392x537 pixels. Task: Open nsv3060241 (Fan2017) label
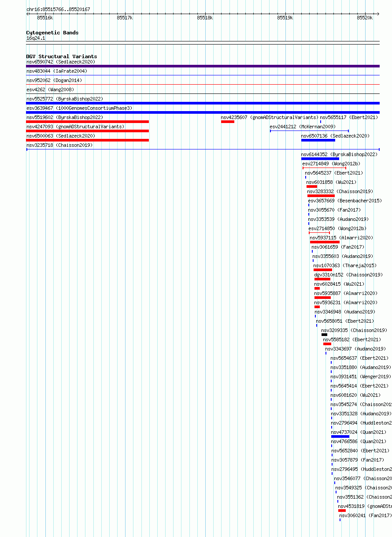365,515
